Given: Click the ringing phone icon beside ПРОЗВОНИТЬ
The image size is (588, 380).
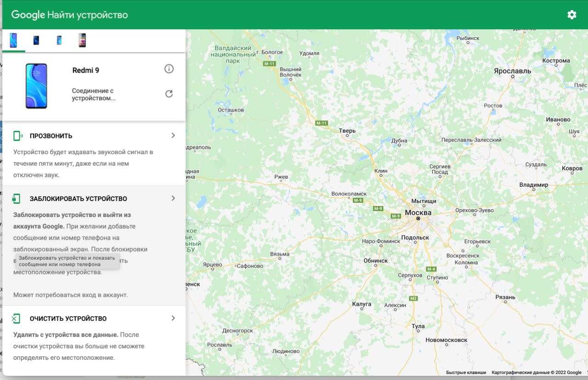Looking at the screenshot, I should [x=17, y=136].
